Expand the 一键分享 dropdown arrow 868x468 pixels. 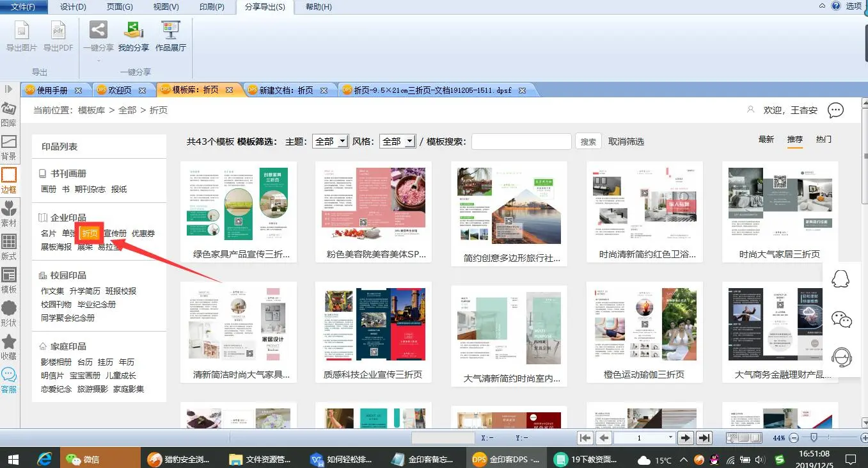(x=99, y=61)
